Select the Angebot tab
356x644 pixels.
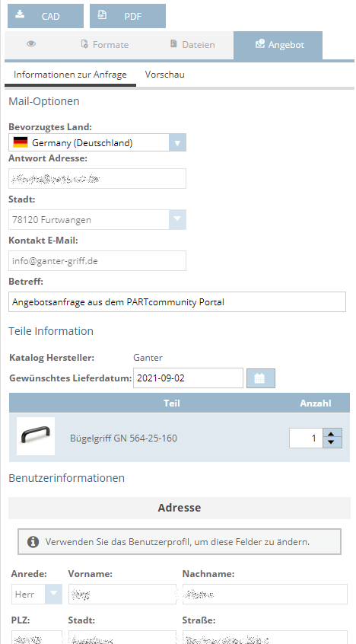click(x=278, y=45)
